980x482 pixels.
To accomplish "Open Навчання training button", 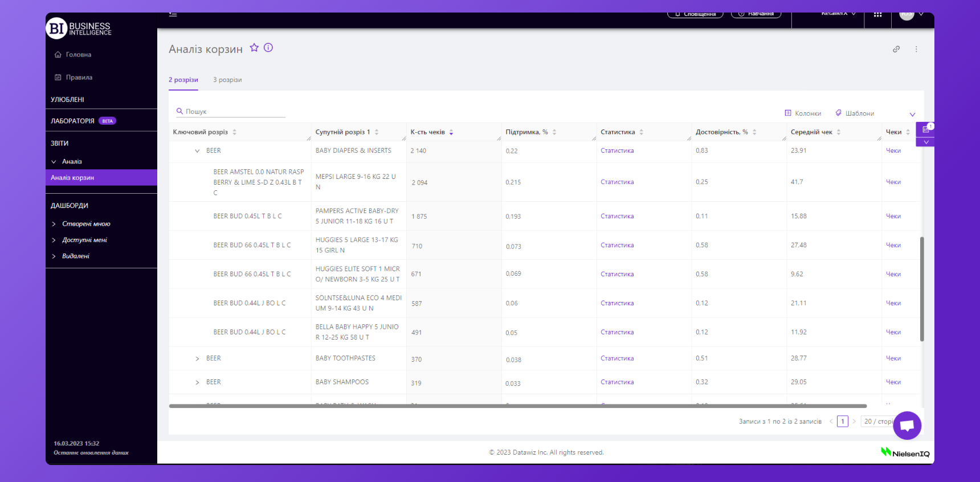I will pos(756,14).
